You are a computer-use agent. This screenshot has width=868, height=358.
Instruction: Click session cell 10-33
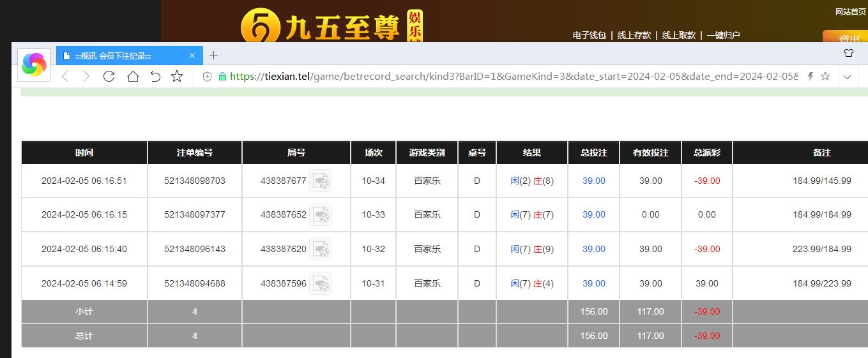click(374, 214)
